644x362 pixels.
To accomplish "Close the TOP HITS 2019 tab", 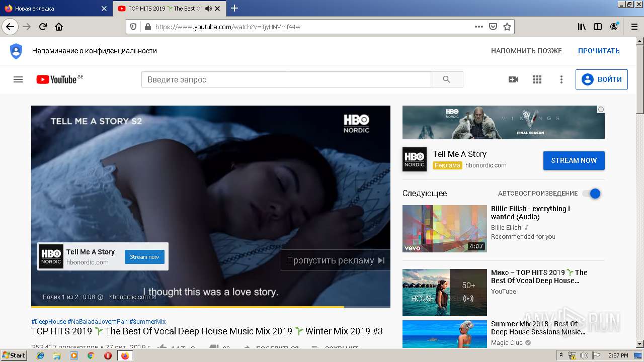I will [217, 9].
